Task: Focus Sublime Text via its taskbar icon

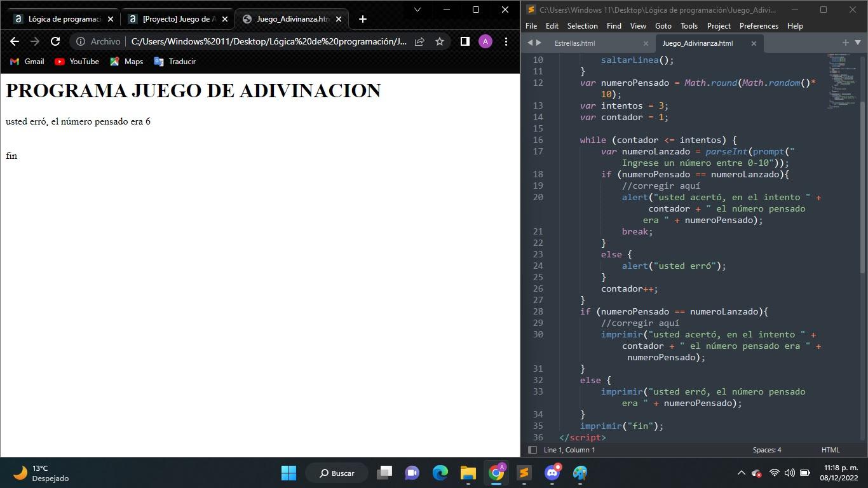Action: tap(524, 473)
